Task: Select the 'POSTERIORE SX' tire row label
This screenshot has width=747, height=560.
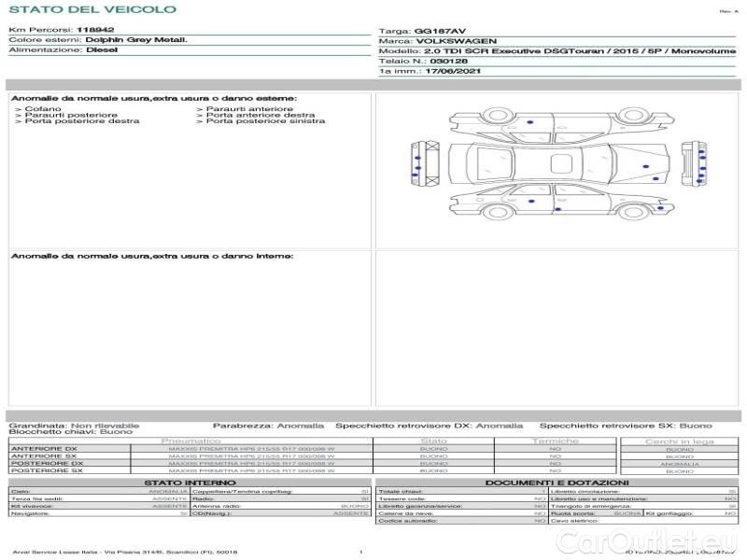Action: [47, 470]
